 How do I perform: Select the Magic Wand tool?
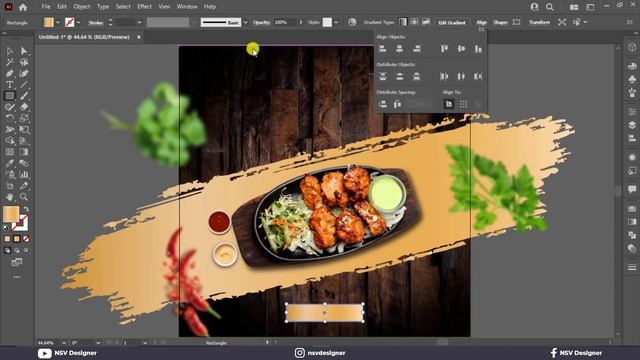[x=10, y=62]
